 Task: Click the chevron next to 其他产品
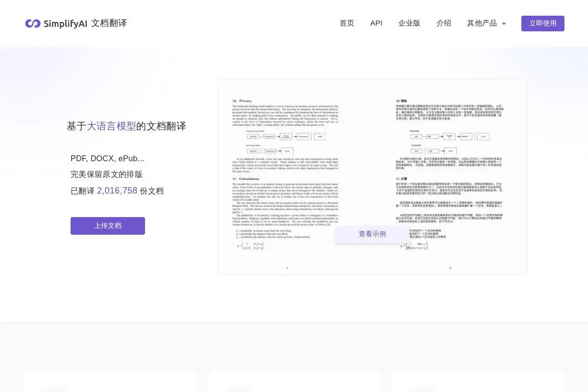(x=504, y=24)
